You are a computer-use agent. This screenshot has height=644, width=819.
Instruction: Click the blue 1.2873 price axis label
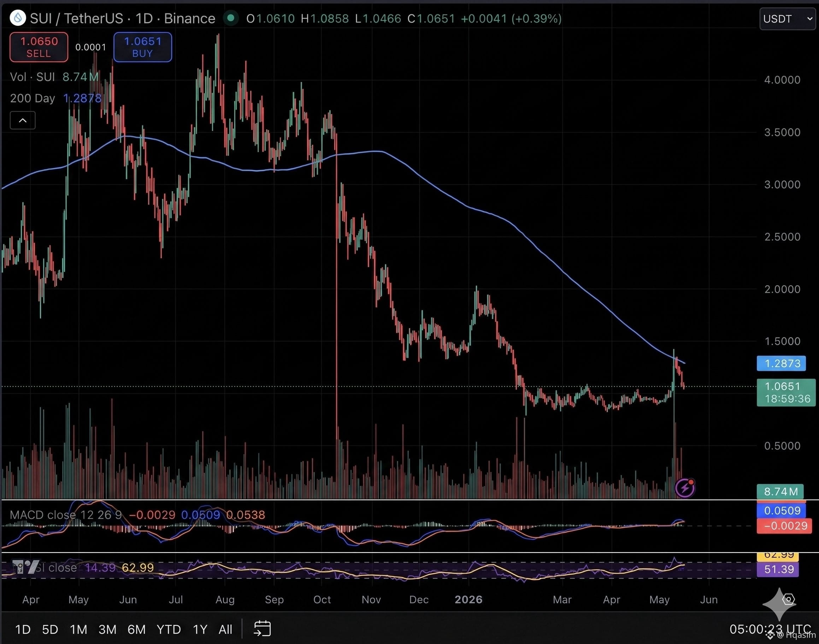(x=781, y=363)
